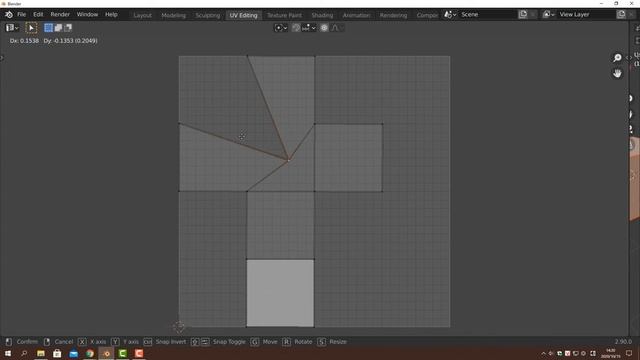The height and width of the screenshot is (360, 640).
Task: Click the 2D cursor in the UV editor
Action: (x=179, y=327)
